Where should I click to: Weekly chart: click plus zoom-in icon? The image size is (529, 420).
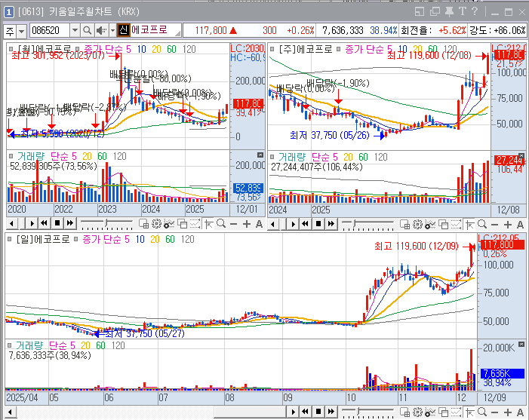[x=508, y=225]
